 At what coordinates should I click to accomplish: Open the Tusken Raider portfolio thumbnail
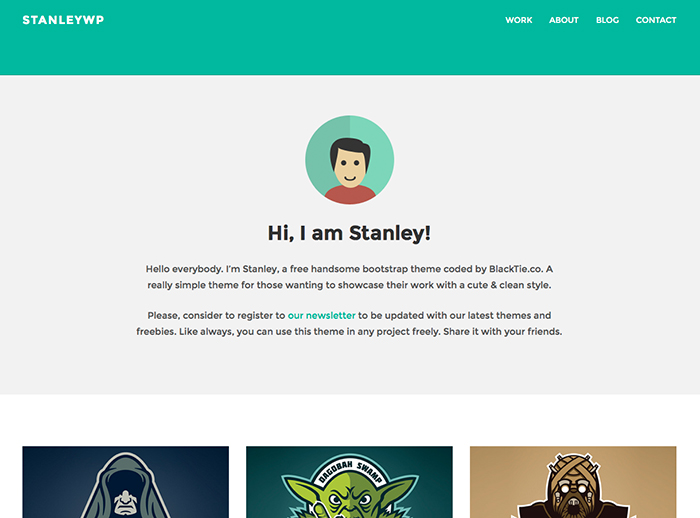point(573,482)
